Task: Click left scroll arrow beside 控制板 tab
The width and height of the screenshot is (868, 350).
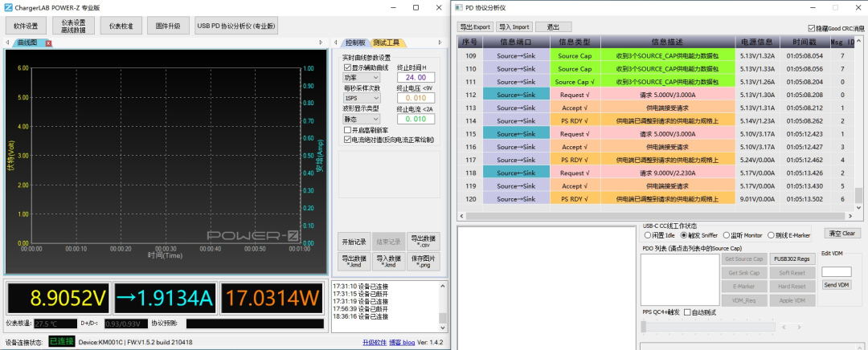Action: click(x=335, y=43)
